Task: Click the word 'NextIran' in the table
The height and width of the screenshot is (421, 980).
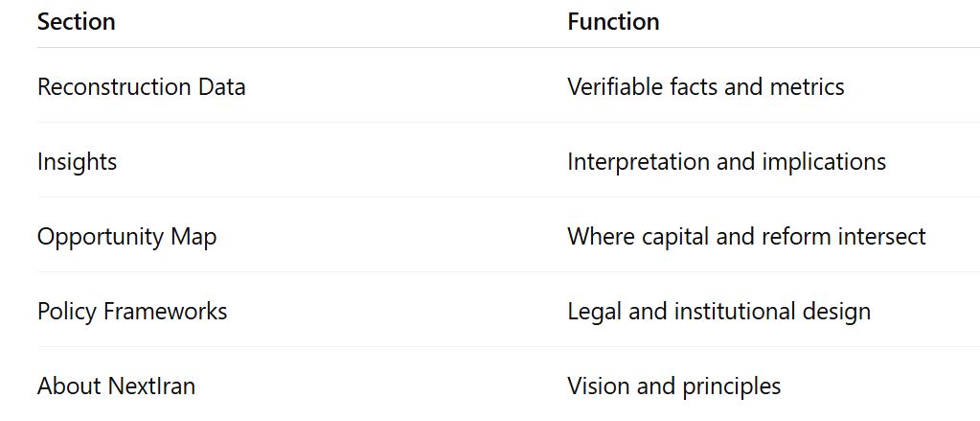Action: (151, 386)
